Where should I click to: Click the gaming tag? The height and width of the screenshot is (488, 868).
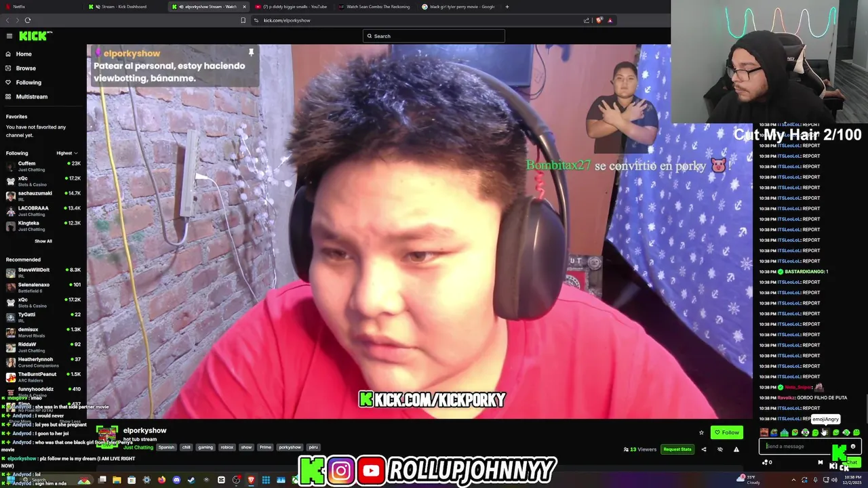click(205, 447)
